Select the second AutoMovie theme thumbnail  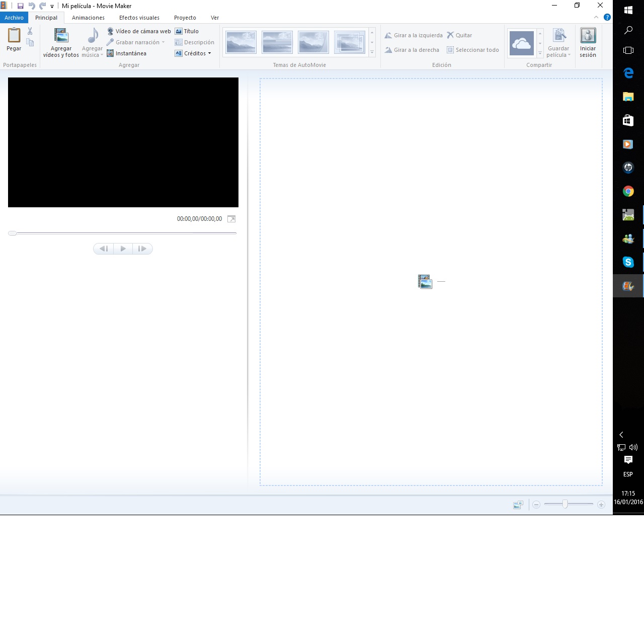(x=277, y=42)
